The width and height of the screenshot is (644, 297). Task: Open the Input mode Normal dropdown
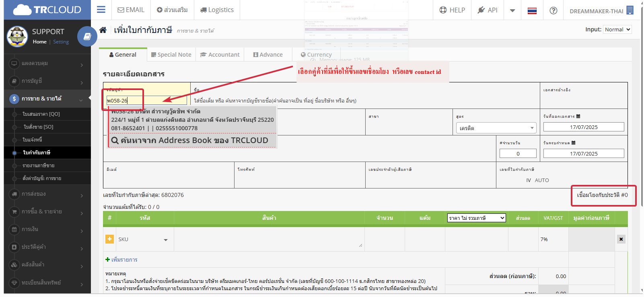[617, 29]
